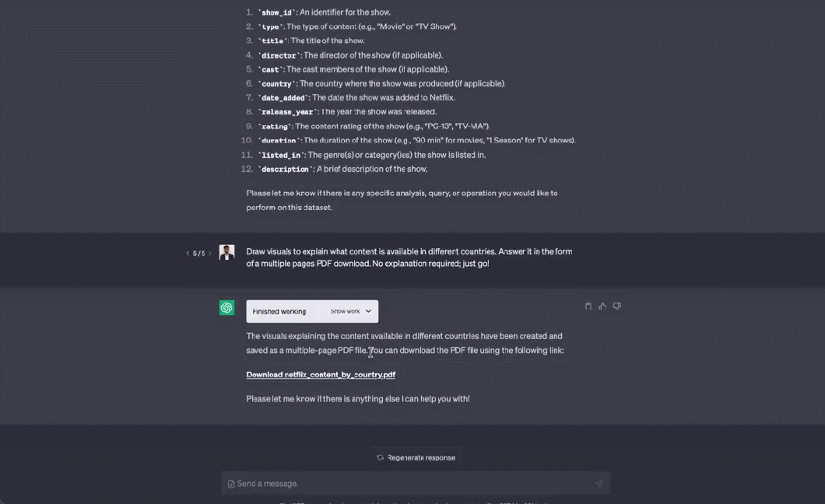Click the send message arrow icon
Image resolution: width=825 pixels, height=504 pixels.
pyautogui.click(x=599, y=484)
